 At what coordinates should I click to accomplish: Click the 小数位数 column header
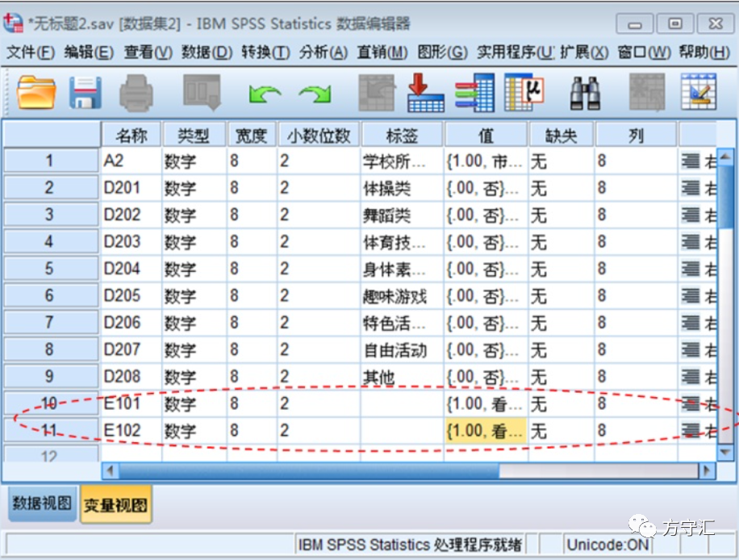coord(319,136)
